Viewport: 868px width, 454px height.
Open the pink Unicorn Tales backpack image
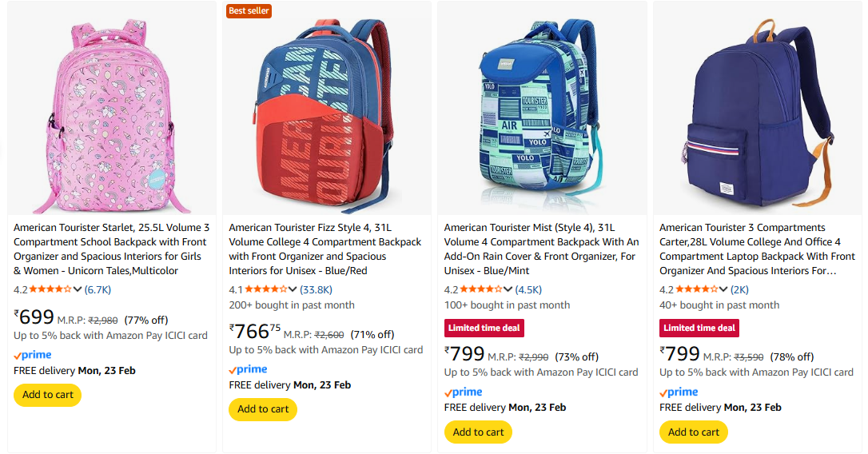point(112,110)
